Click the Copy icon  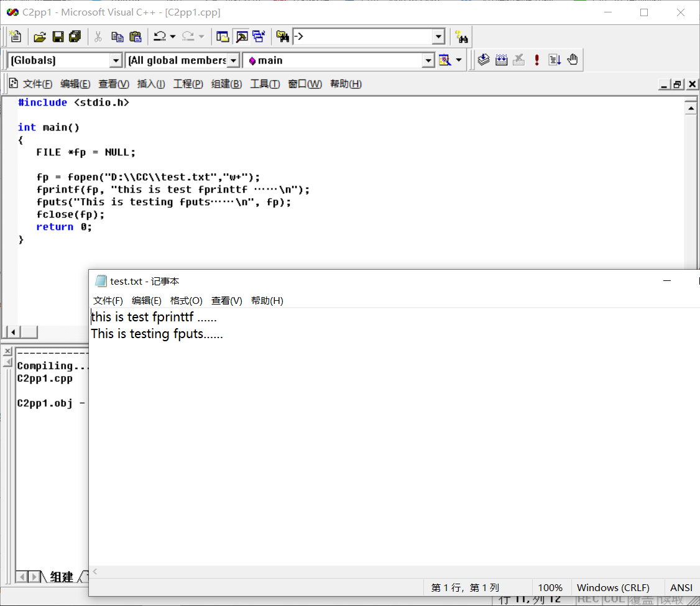117,37
